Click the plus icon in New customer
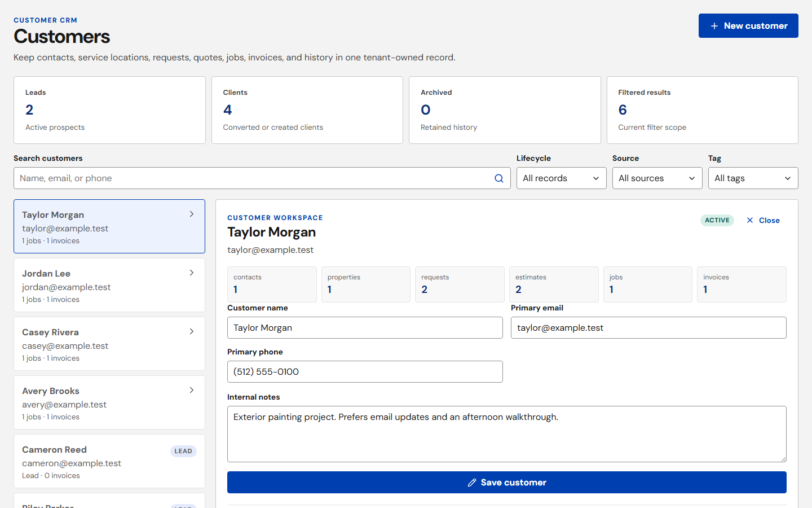Screen dimensions: 812x508 click(714, 26)
